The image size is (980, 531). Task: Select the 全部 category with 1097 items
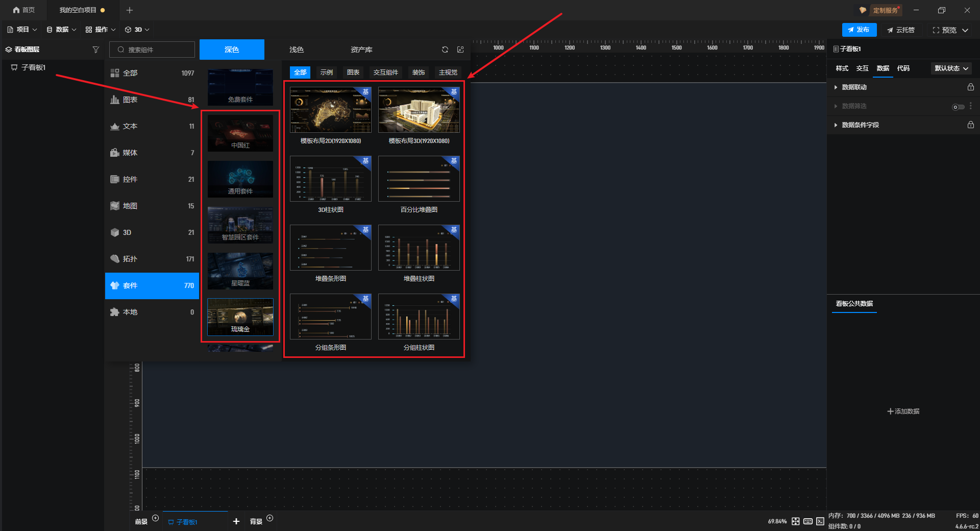click(152, 73)
